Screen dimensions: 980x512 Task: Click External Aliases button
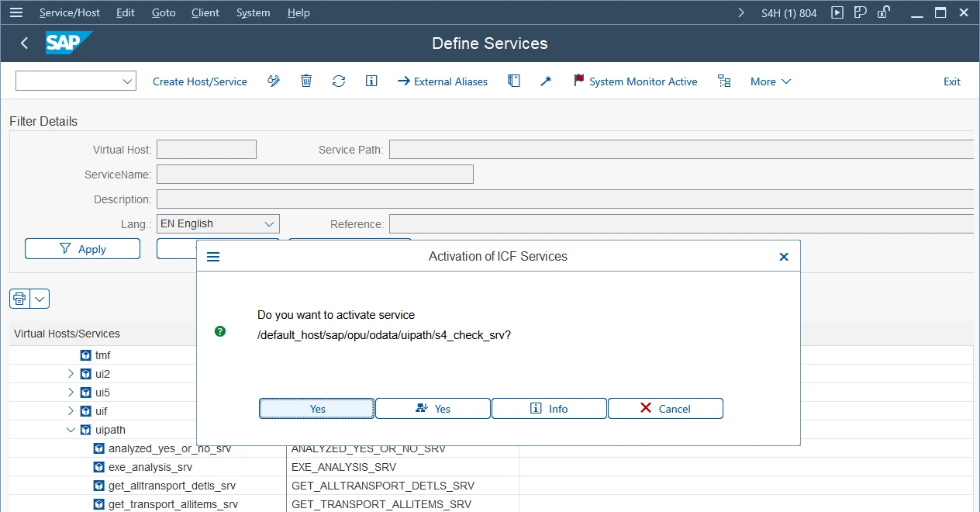click(x=443, y=81)
